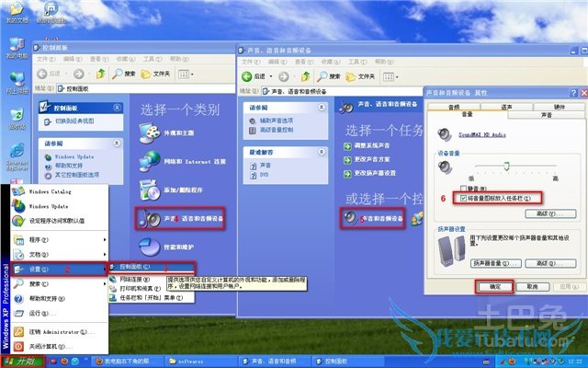Click 文件夹 icon in sound window toolbar
Screen dimensions: 588x368
[351, 76]
